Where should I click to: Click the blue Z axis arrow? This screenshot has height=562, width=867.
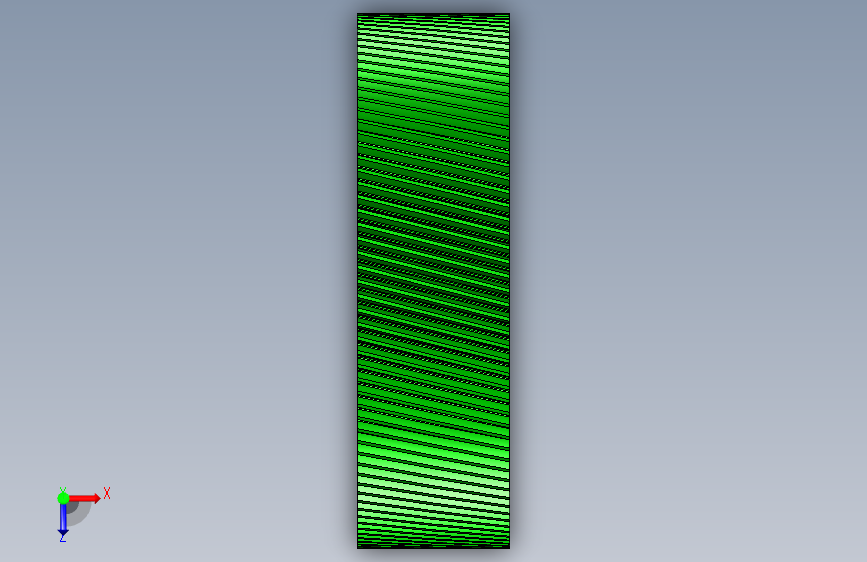[x=63, y=521]
